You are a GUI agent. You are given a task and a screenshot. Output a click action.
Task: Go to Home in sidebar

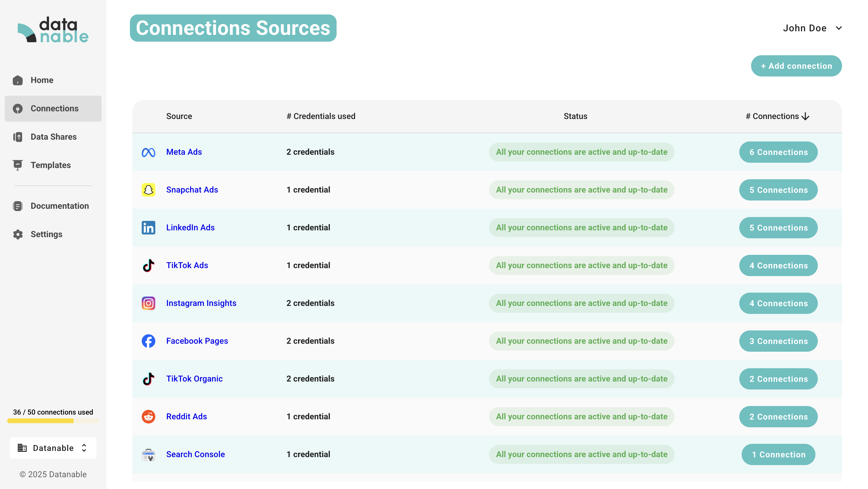pyautogui.click(x=42, y=80)
